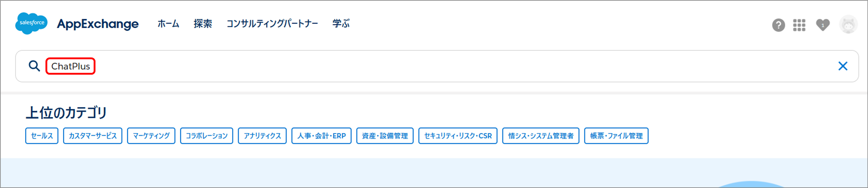
Task: Open the user profile avatar
Action: tap(848, 24)
